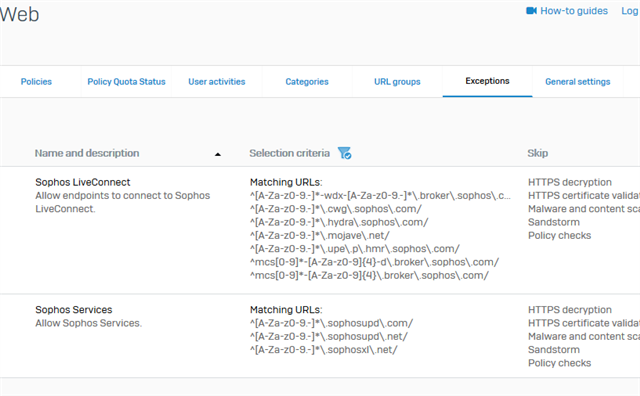Click the mojave\.net URL pattern
This screenshot has width=640, height=396.
pos(320,236)
